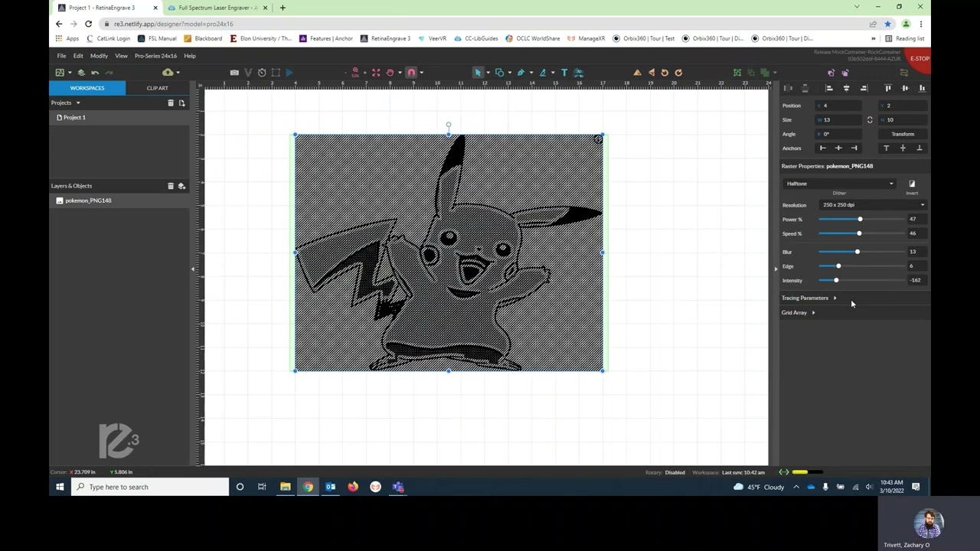Click the rotate counterclockwise icon

click(x=665, y=73)
